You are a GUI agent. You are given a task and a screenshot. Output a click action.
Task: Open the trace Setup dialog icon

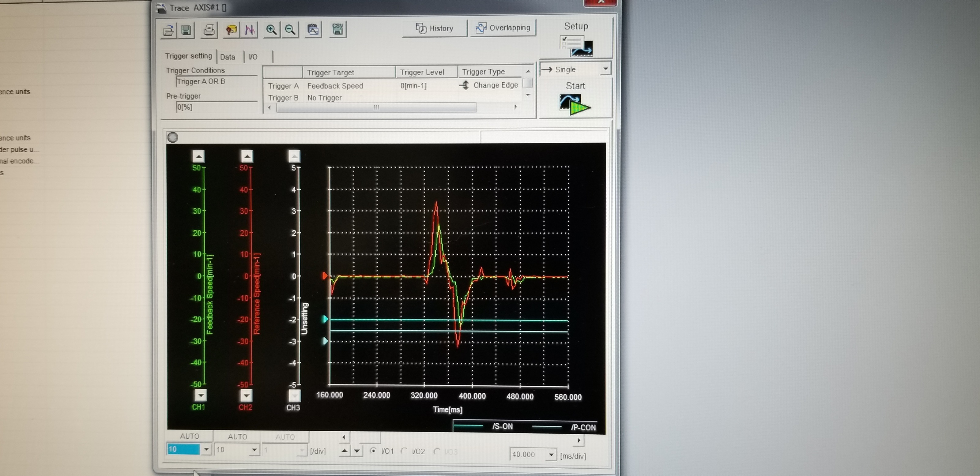576,47
